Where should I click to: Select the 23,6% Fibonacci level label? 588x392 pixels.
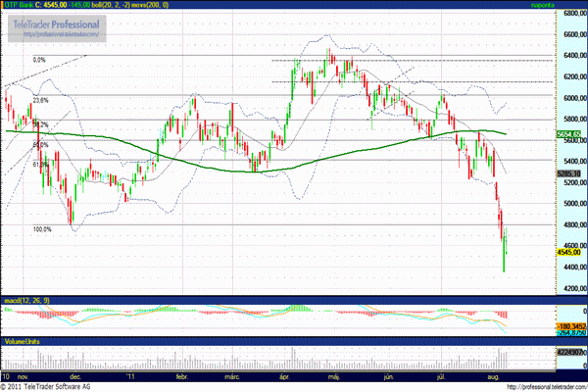click(40, 100)
